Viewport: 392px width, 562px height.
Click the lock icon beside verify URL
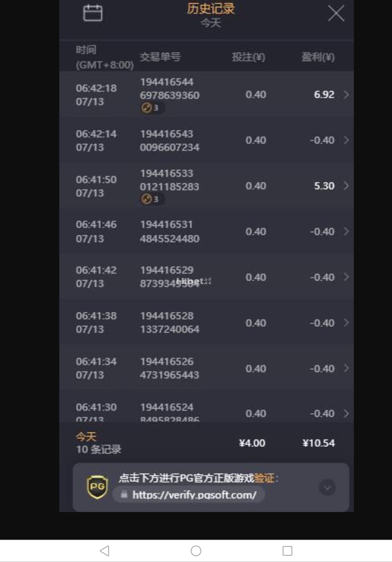[124, 494]
